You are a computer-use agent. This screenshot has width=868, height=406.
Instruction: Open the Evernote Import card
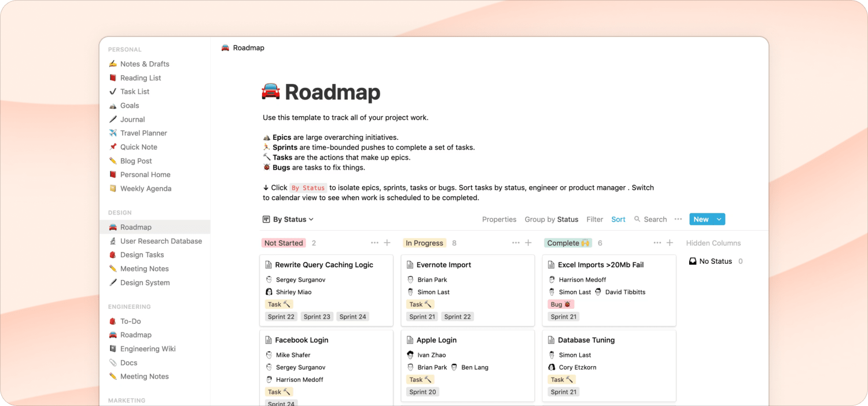468,291
